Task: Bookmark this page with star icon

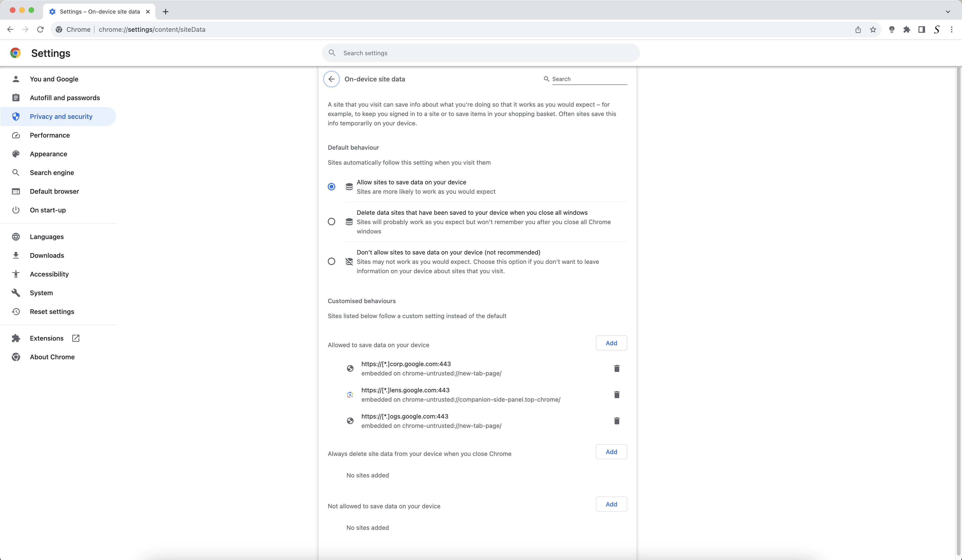Action: click(x=873, y=30)
